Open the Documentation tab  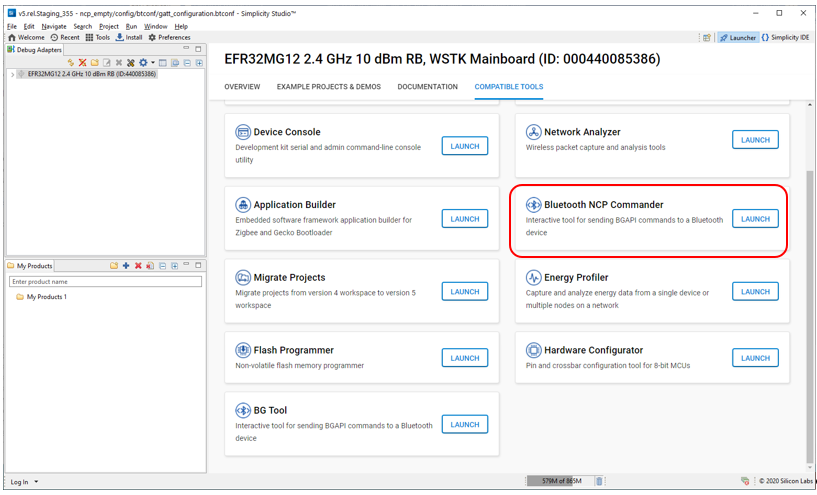(427, 86)
